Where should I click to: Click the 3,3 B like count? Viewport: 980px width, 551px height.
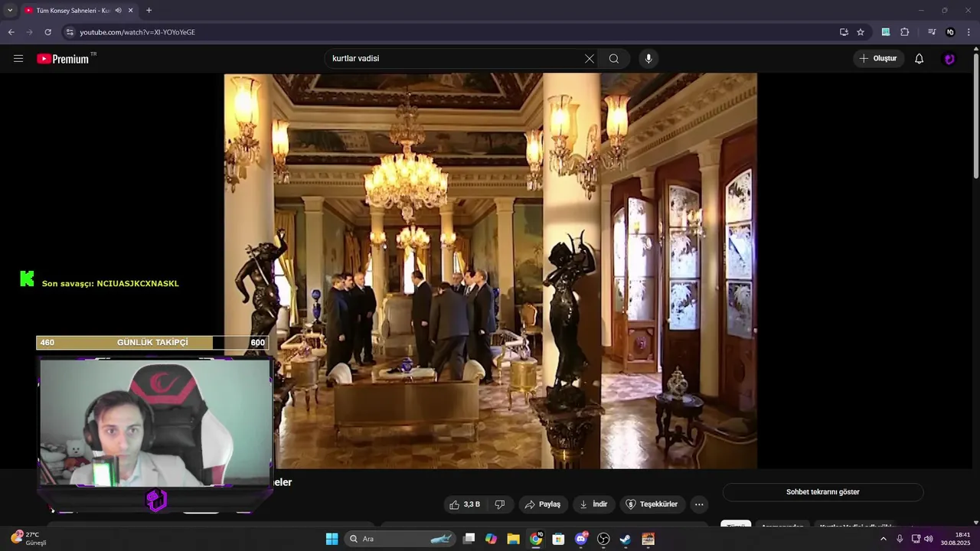(472, 504)
